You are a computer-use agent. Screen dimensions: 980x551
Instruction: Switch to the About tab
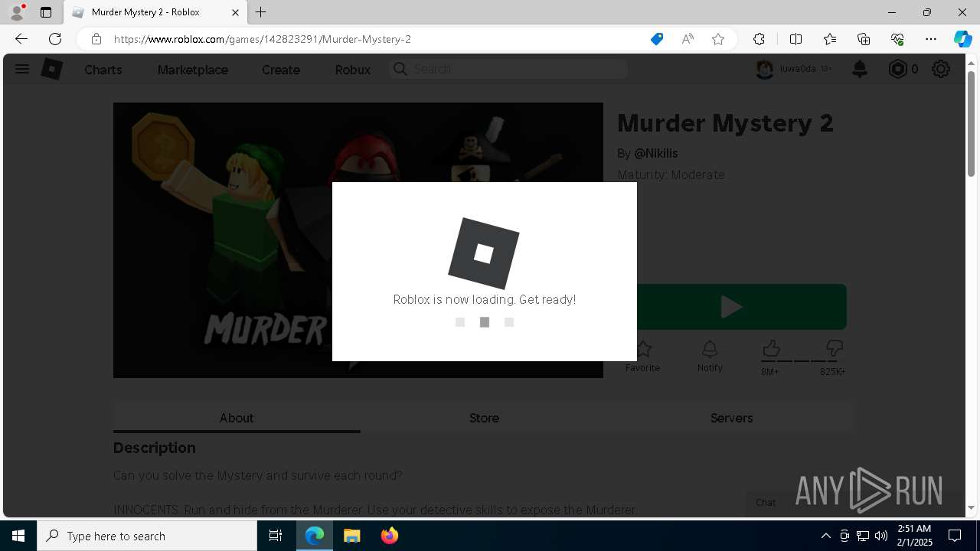click(x=237, y=418)
